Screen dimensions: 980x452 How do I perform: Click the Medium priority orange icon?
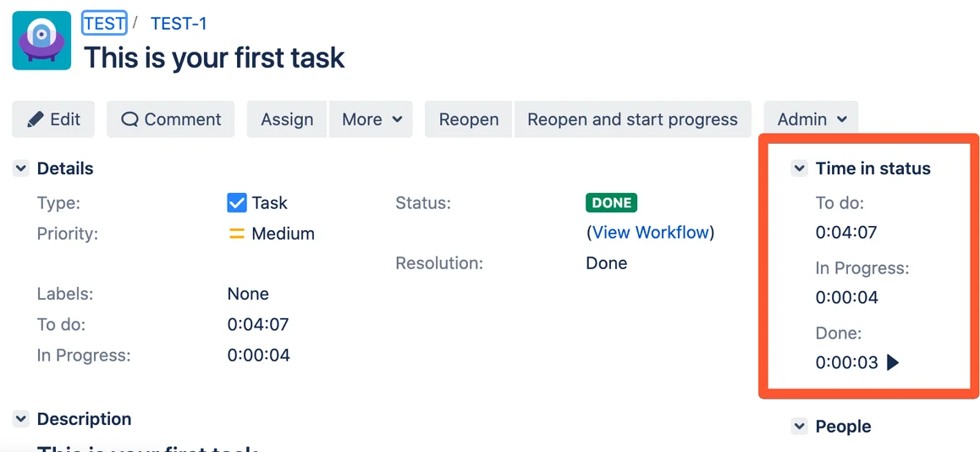[x=237, y=234]
